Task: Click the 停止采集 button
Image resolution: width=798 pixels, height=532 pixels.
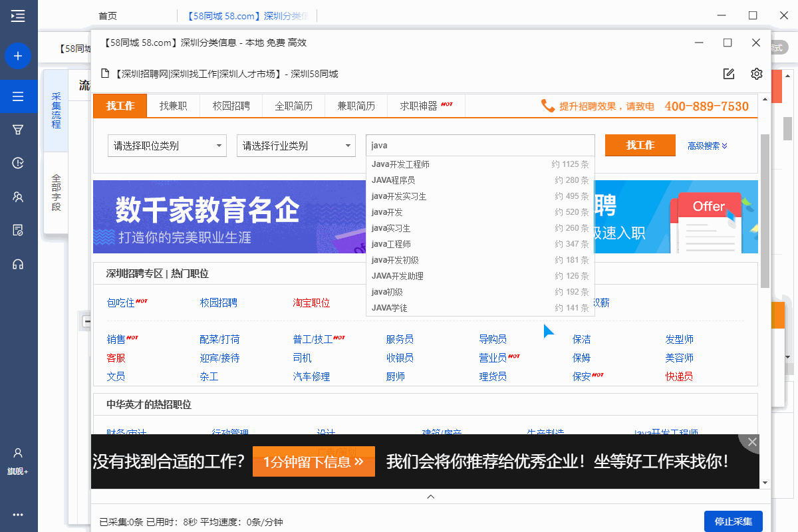Action: click(x=733, y=522)
